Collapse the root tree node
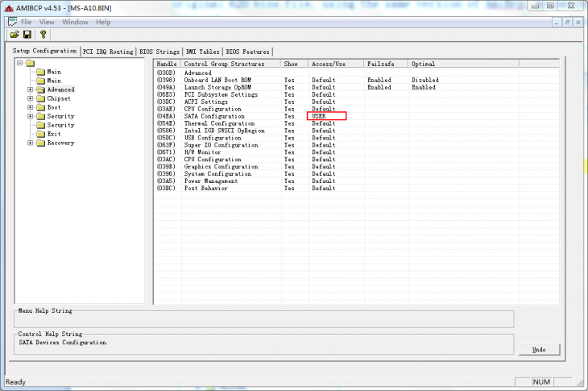The width and height of the screenshot is (588, 391). [20, 63]
